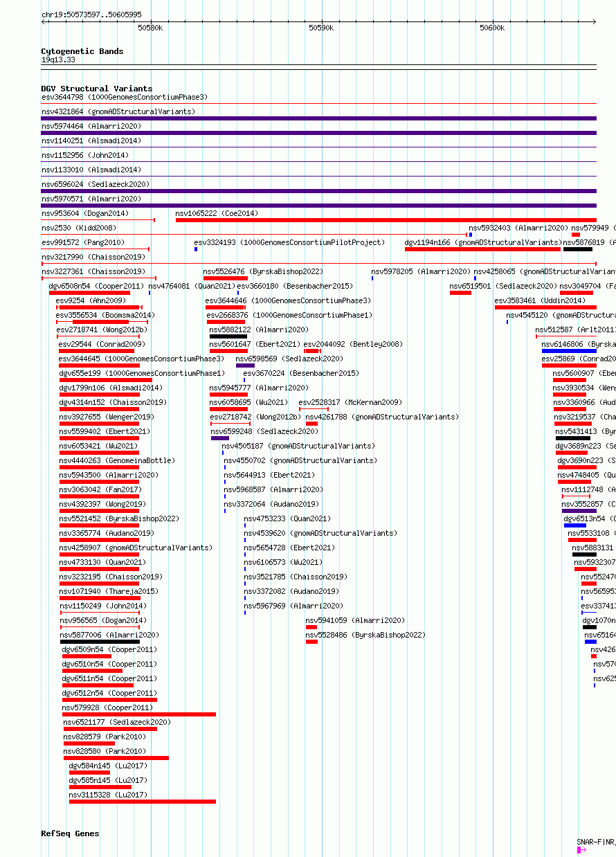Open variant nsv5601647 (Ebert2021)
Image resolution: width=616 pixels, height=857 pixels.
click(255, 344)
